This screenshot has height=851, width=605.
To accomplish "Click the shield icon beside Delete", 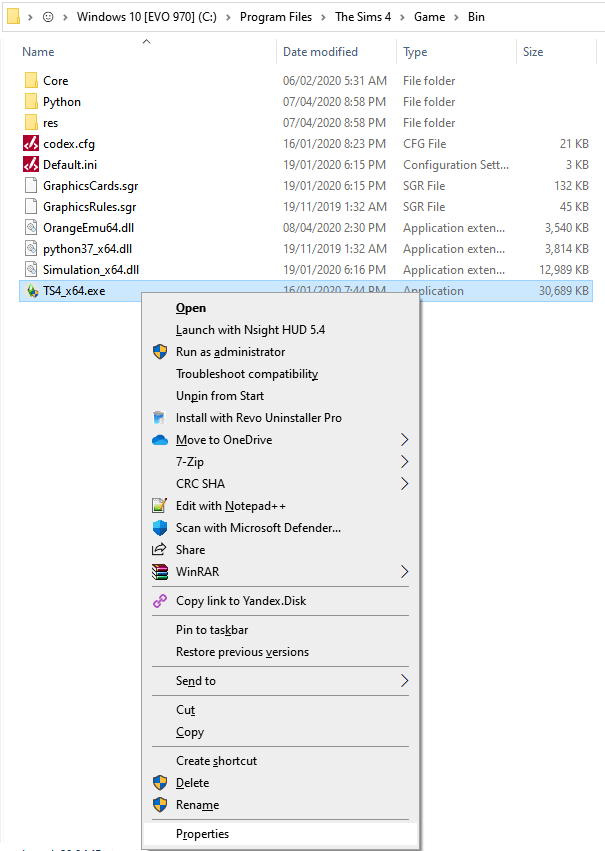I will tap(160, 783).
